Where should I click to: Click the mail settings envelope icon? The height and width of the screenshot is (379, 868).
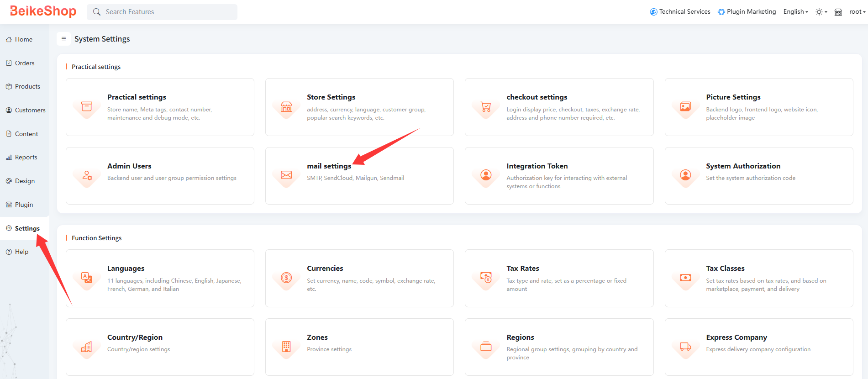coord(286,175)
